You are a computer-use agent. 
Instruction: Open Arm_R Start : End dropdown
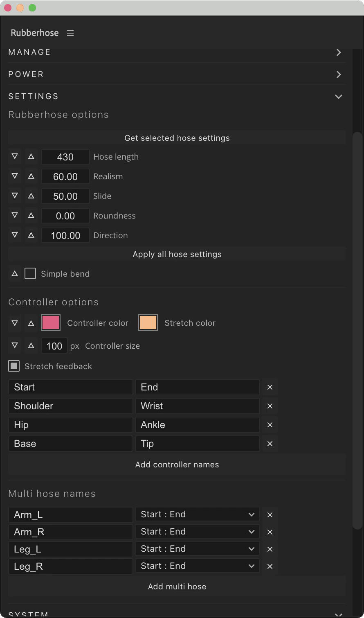[198, 532]
